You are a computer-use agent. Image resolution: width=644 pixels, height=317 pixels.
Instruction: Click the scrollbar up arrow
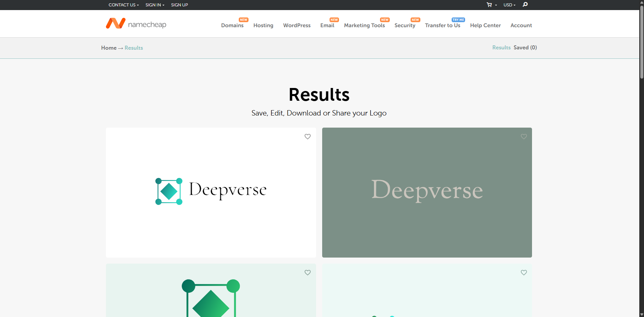641,2
